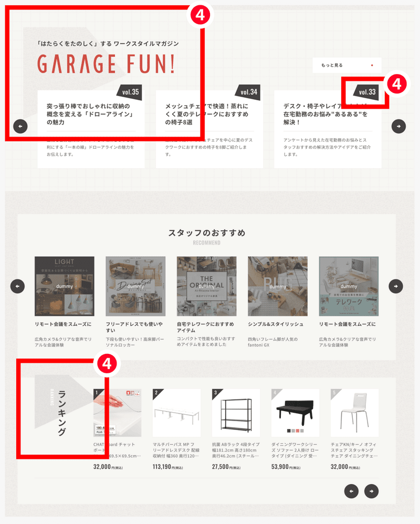Select the LIGHT recommendation thumbnail
The image size is (420, 524).
[x=65, y=286]
